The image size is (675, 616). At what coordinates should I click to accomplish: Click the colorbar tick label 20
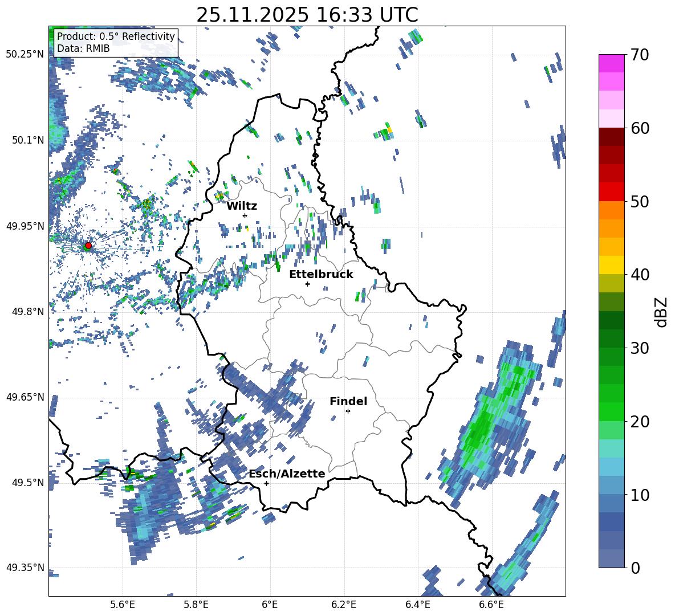point(640,421)
